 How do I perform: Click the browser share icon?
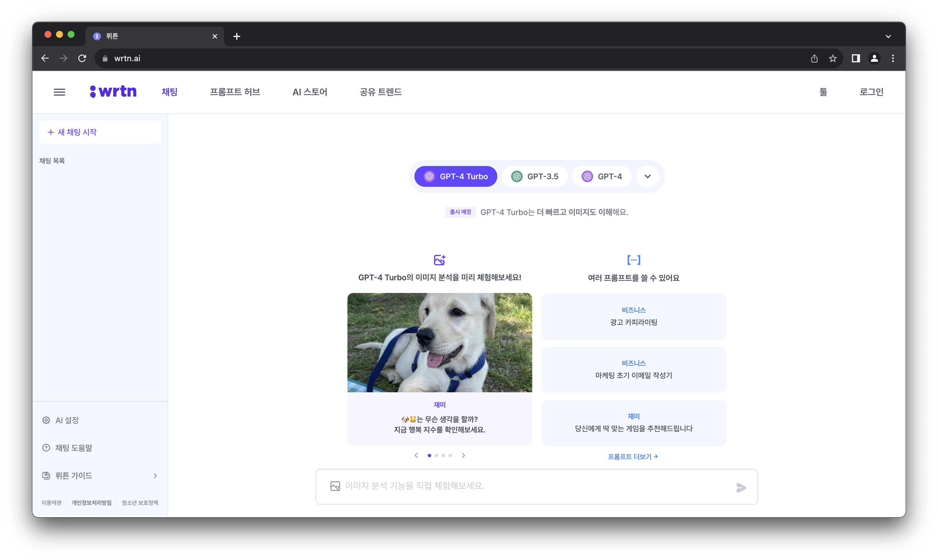(814, 59)
